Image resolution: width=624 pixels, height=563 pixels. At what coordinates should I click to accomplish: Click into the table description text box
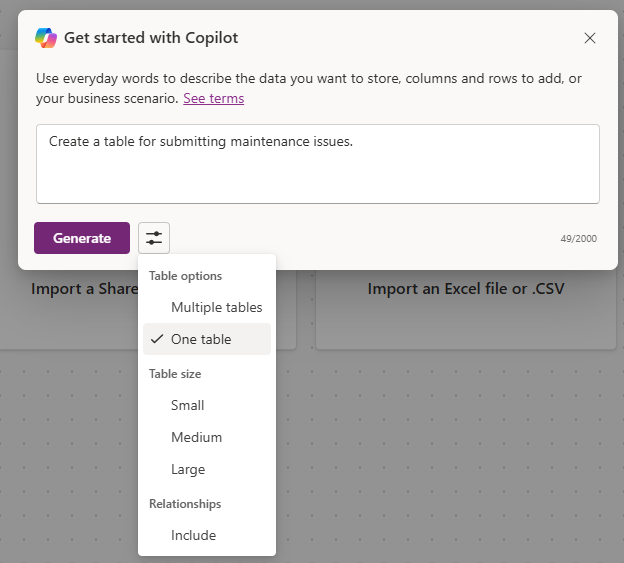pos(318,164)
